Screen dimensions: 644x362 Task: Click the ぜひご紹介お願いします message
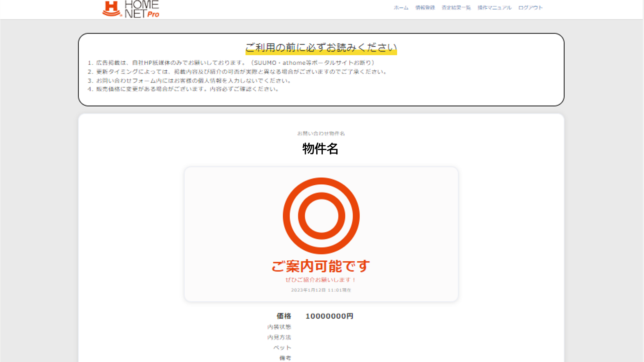click(321, 280)
